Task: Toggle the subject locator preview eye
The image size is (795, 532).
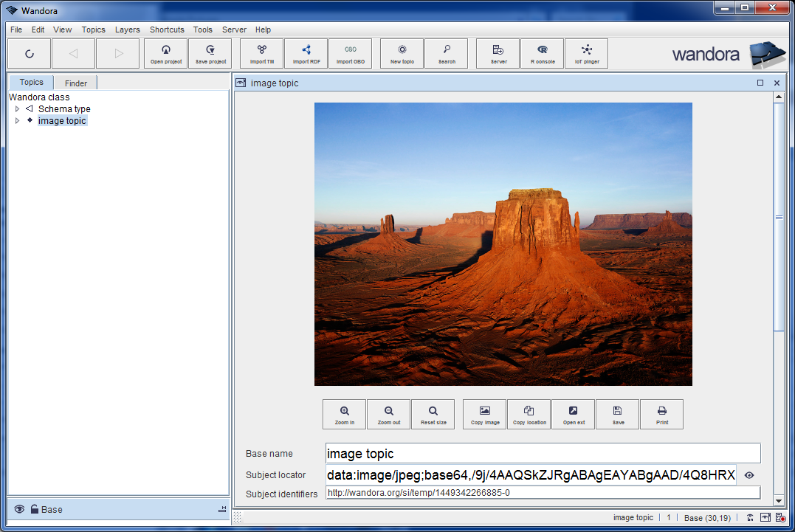Action: (x=749, y=474)
